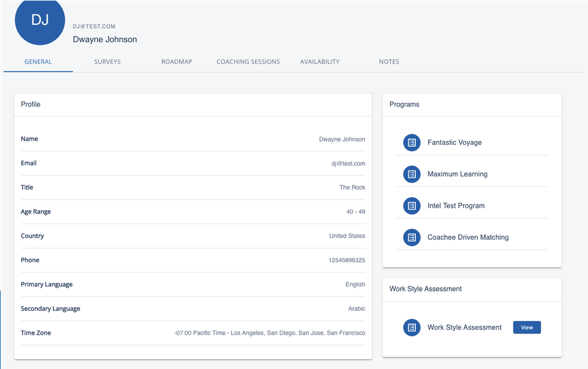588x369 pixels.
Task: Select the Maximum Learning program name
Action: point(457,174)
